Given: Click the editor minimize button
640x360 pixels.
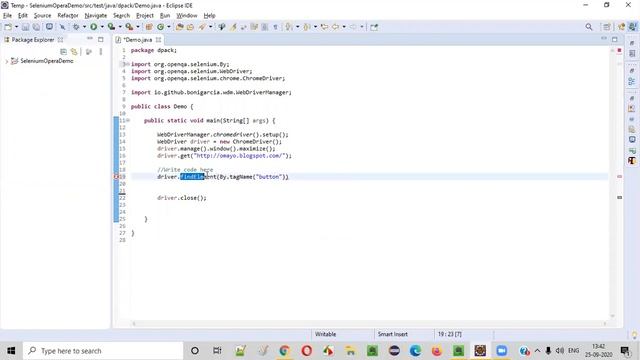Looking at the screenshot, I should (604, 39).
